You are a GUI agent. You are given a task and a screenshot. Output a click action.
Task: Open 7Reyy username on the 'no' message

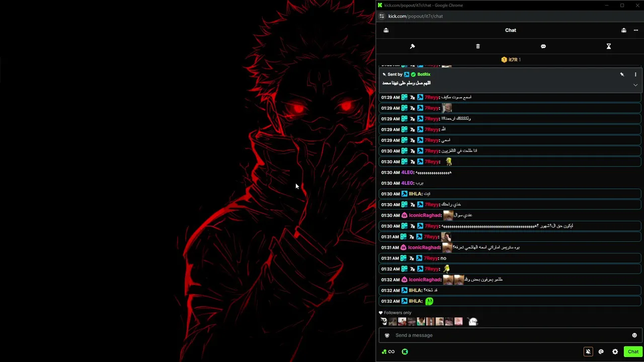[432, 258]
